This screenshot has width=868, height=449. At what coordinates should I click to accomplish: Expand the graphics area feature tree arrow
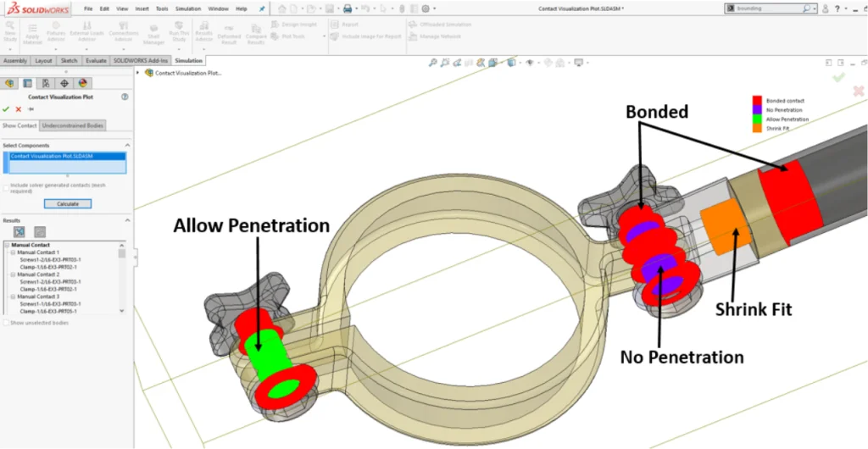click(x=138, y=73)
